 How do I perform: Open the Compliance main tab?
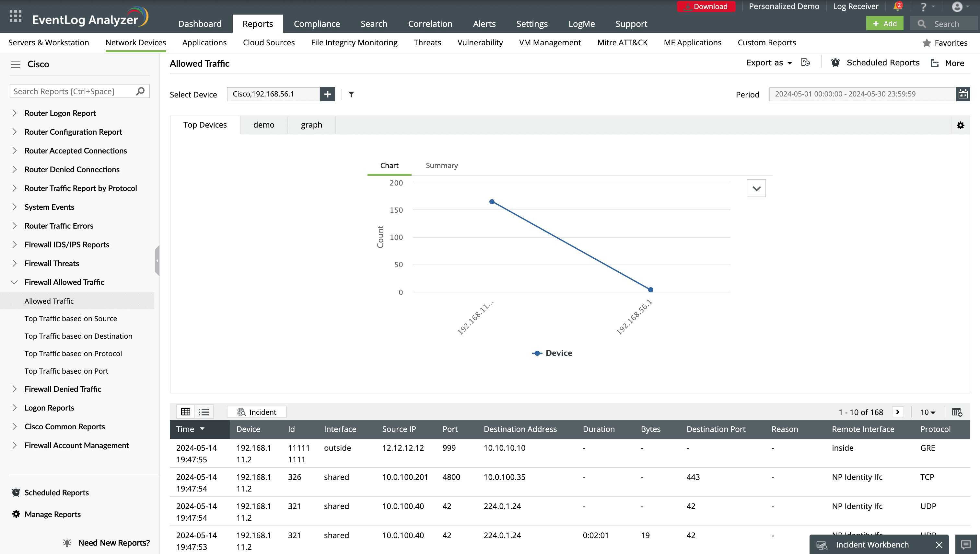pos(316,24)
